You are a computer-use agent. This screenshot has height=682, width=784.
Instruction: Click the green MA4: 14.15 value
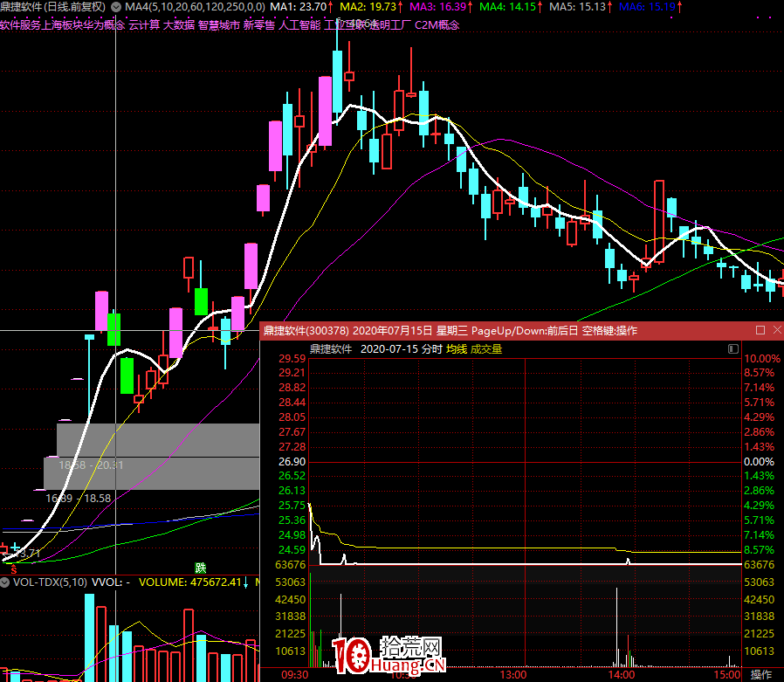[x=507, y=7]
